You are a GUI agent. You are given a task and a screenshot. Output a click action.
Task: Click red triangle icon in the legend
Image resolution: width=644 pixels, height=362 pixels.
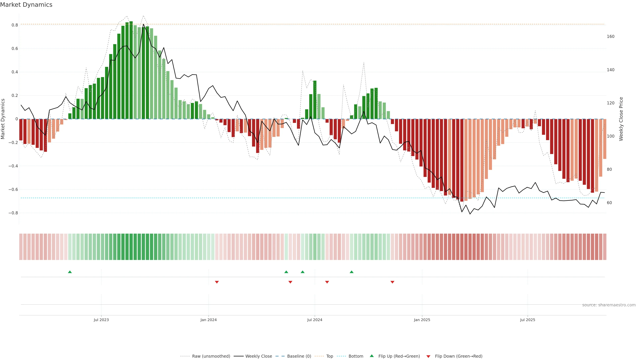click(428, 356)
